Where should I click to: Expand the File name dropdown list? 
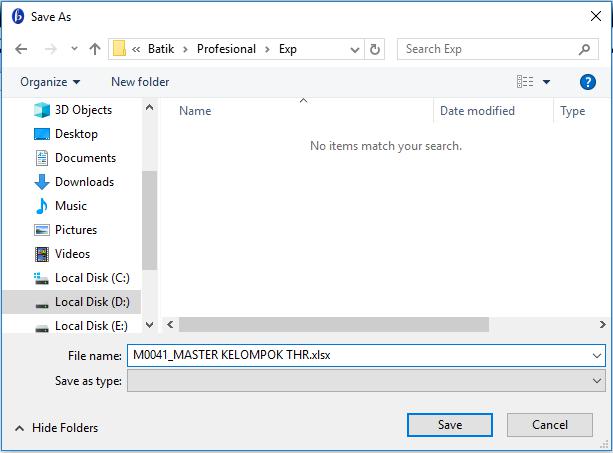coord(597,356)
